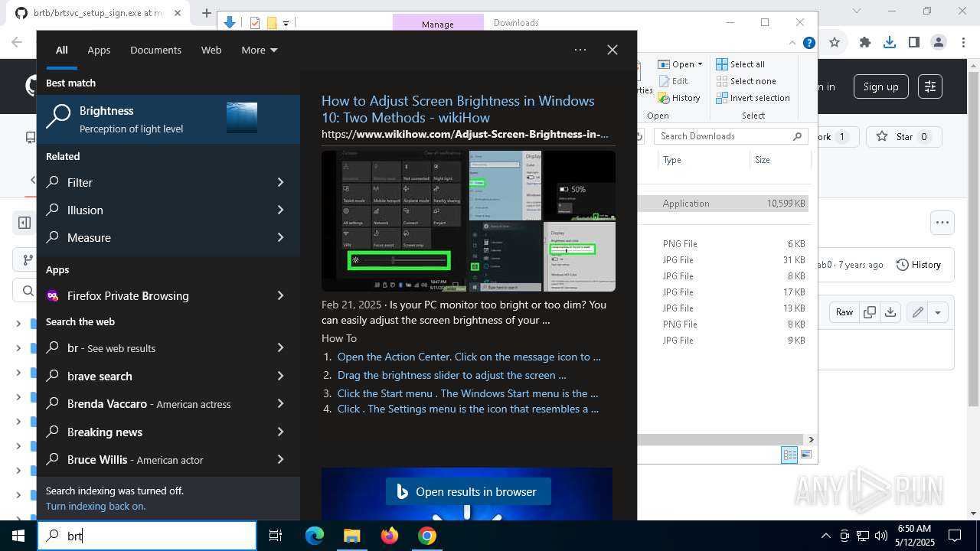This screenshot has width=980, height=551.
Task: Open Google Chrome from the taskbar
Action: pos(427,536)
